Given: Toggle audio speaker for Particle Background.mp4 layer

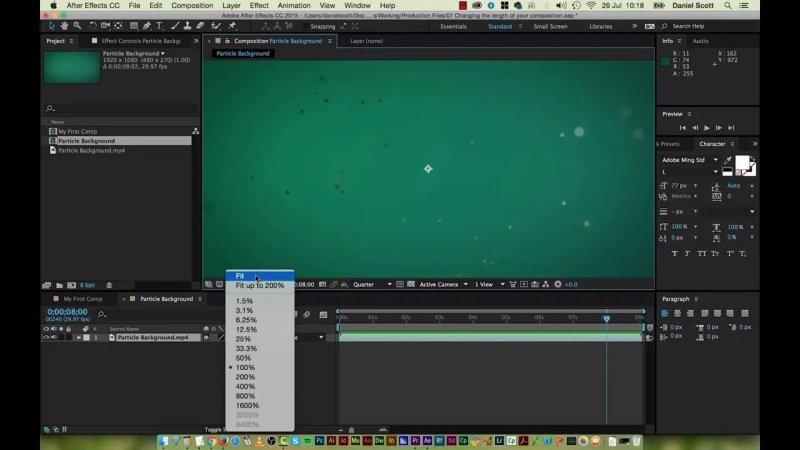Looking at the screenshot, I should (x=54, y=337).
